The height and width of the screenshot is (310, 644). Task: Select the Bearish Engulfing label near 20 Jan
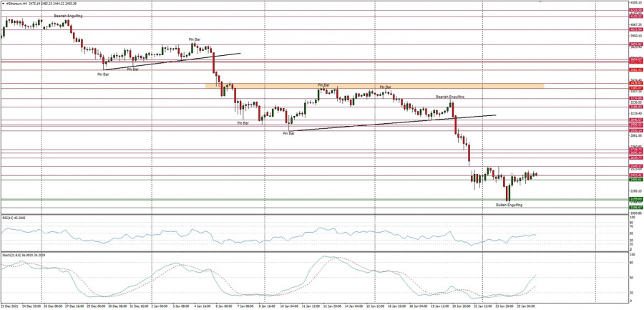pos(450,97)
